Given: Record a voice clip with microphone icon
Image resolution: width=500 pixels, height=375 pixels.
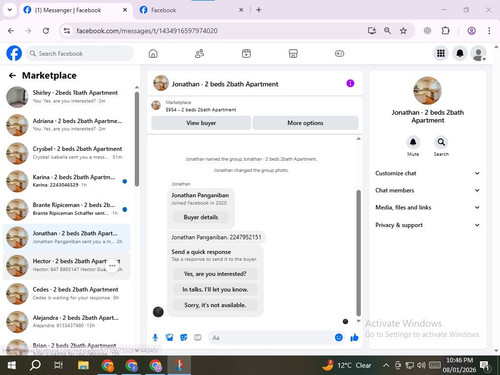Looking at the screenshot, I should click(x=155, y=338).
